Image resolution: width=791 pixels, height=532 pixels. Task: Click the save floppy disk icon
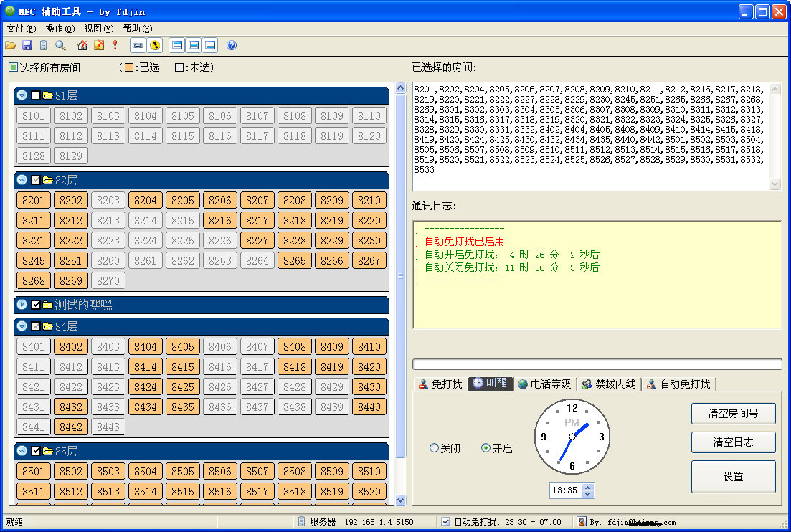click(x=27, y=45)
